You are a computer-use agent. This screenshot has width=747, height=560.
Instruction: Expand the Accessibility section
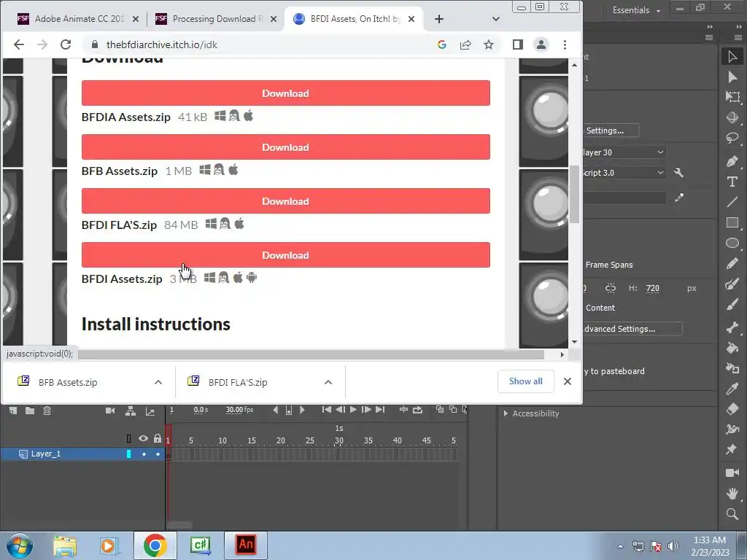pyautogui.click(x=506, y=413)
